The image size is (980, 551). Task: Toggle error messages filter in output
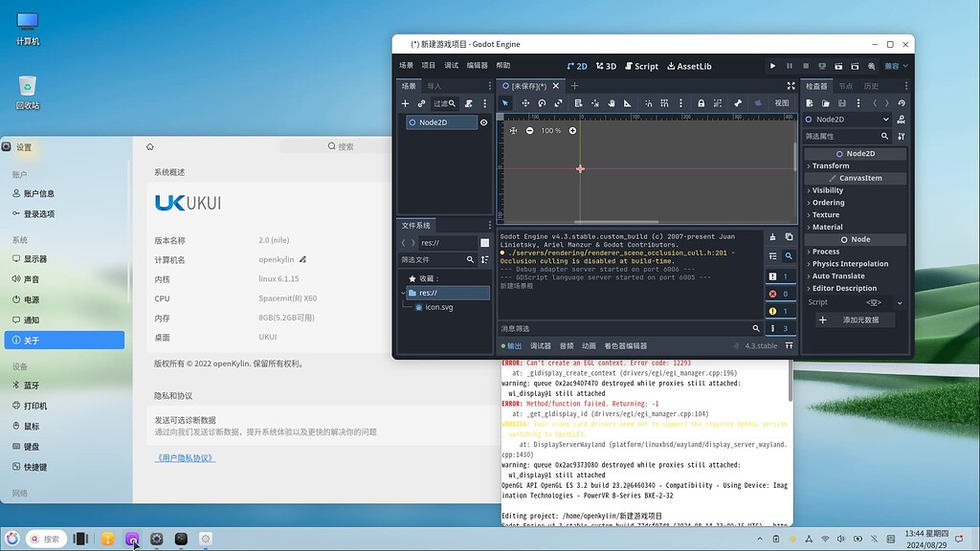click(780, 294)
